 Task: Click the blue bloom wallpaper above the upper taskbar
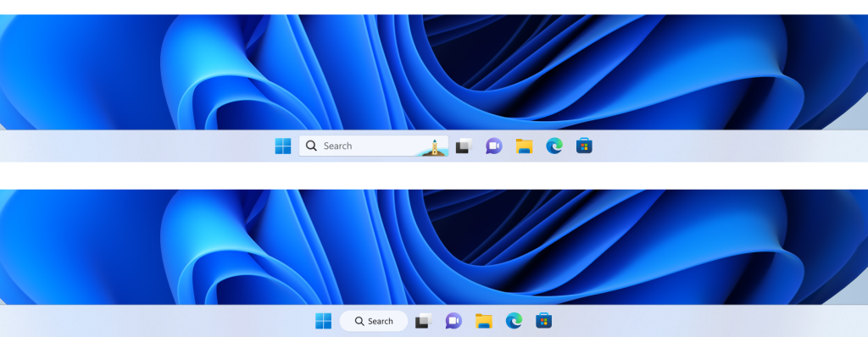tap(434, 72)
